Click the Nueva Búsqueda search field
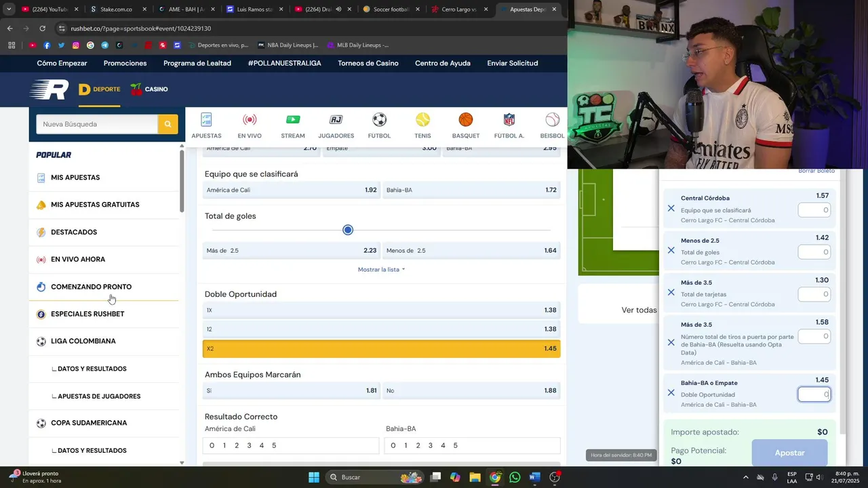Viewport: 868px width, 488px height. (x=97, y=124)
